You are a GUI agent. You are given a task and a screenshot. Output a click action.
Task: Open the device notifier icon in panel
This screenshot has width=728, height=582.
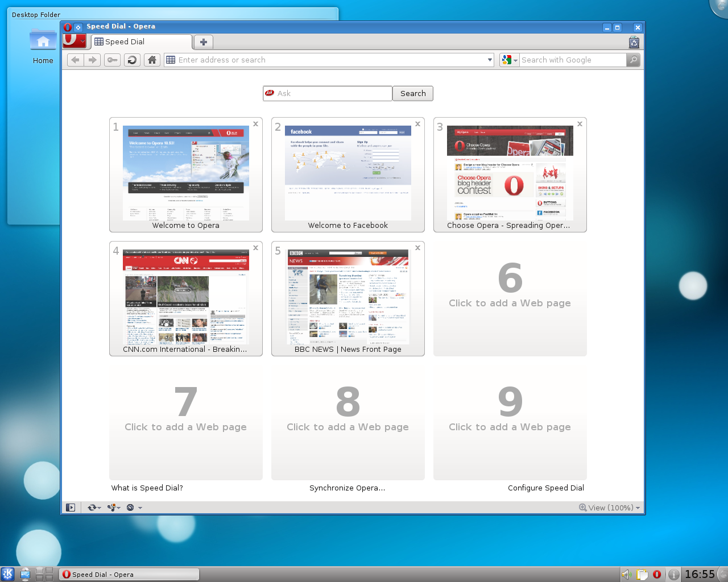point(25,574)
